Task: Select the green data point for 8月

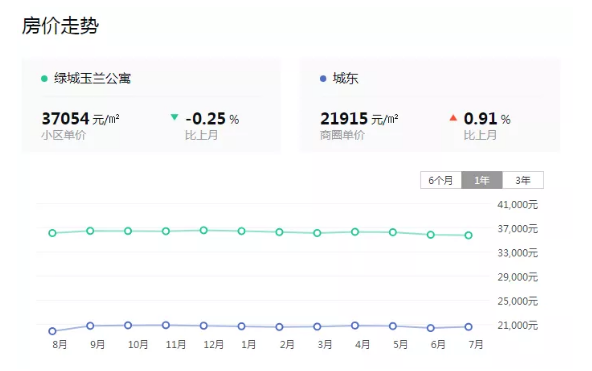Action: click(x=52, y=233)
